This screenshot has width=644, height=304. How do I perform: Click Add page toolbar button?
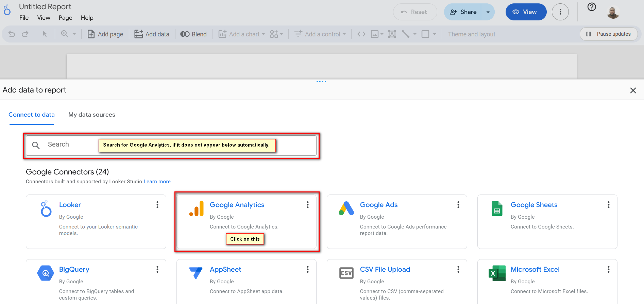(x=105, y=34)
